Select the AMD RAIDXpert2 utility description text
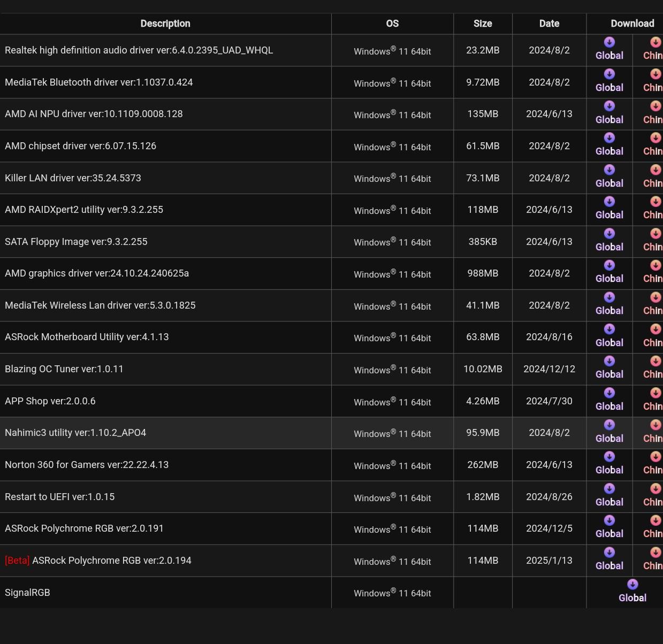The width and height of the screenshot is (663, 644). (84, 210)
